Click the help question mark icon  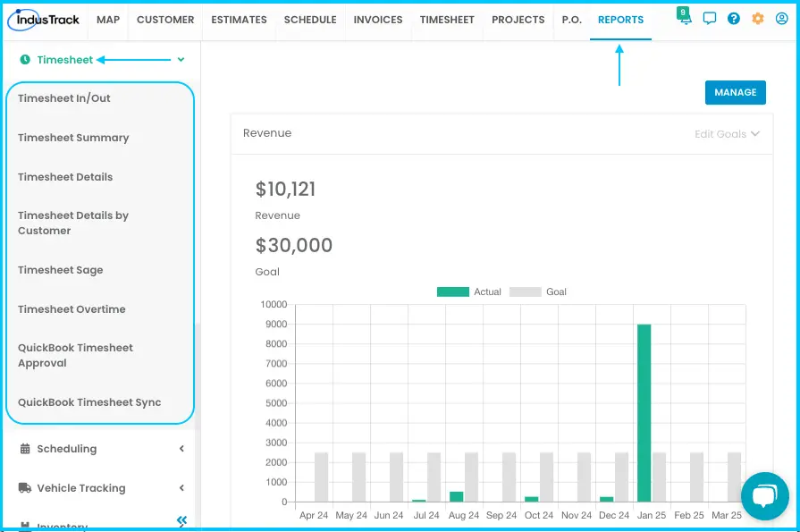[734, 19]
